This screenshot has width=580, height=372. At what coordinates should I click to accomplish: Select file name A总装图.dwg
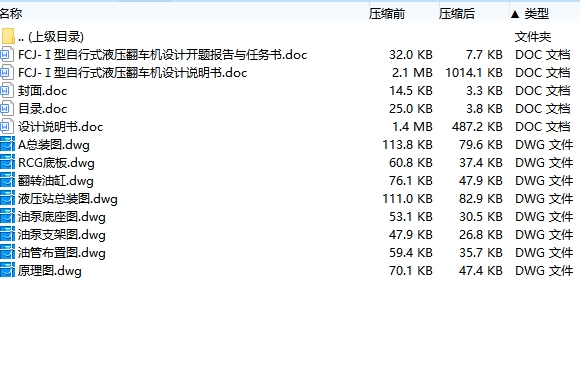click(x=54, y=145)
